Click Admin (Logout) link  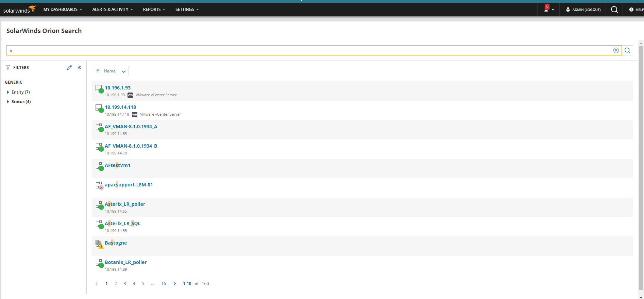[586, 10]
